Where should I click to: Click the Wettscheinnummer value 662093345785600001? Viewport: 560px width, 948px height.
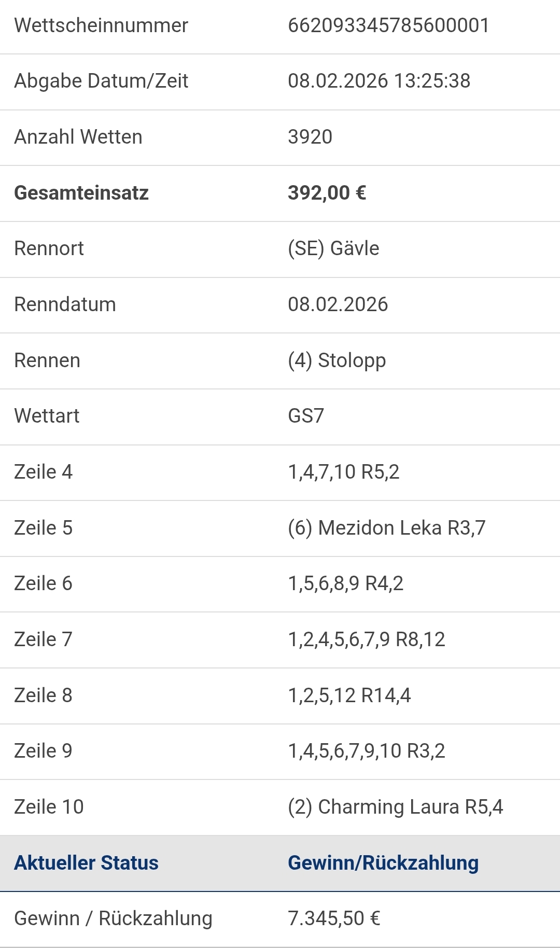[388, 25]
